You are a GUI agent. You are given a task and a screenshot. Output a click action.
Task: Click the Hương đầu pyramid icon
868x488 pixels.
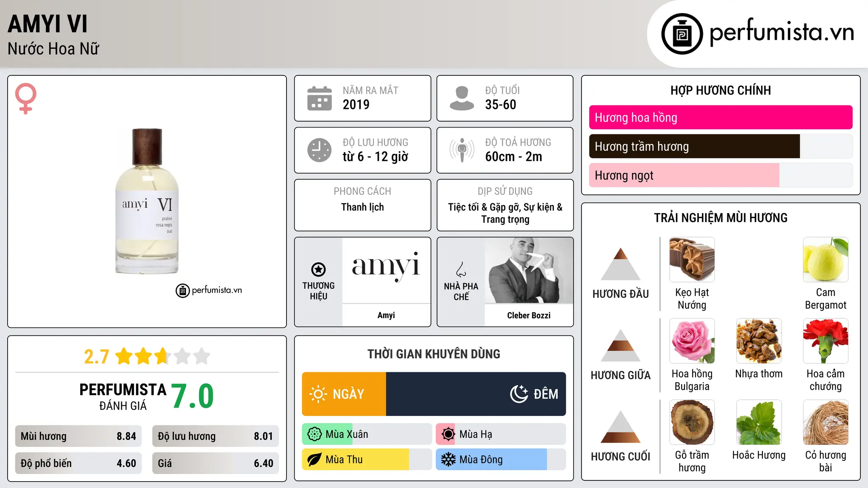(621, 264)
